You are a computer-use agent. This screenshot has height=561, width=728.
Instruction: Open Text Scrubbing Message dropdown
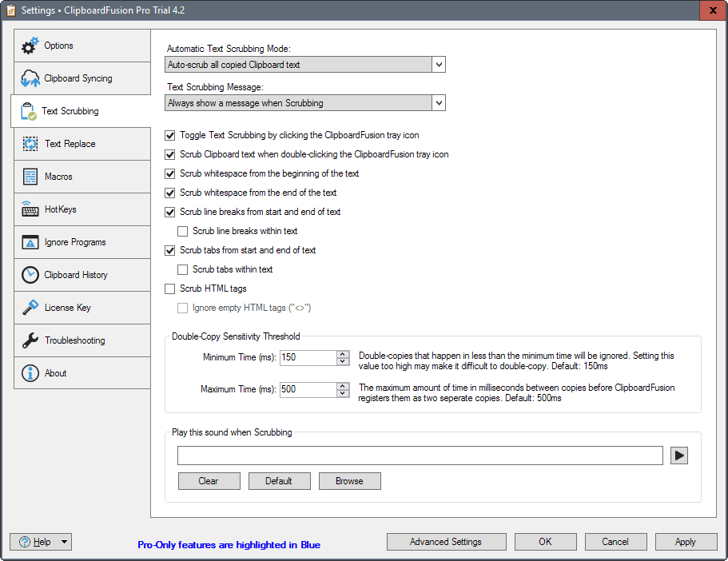(x=438, y=103)
